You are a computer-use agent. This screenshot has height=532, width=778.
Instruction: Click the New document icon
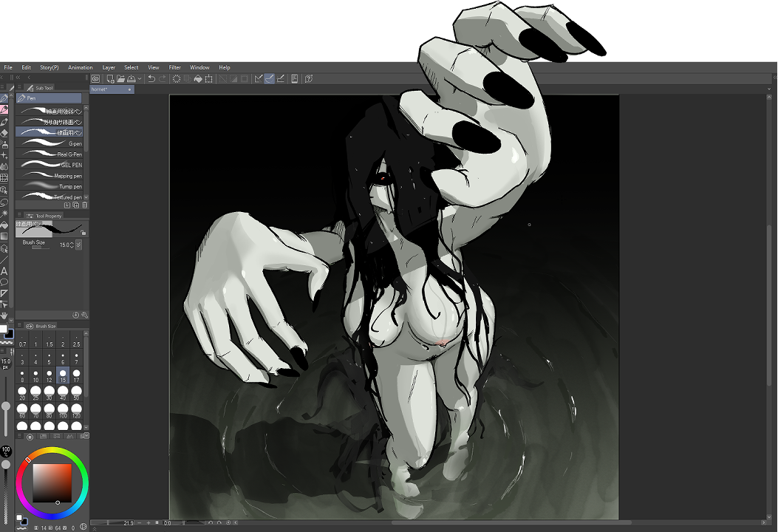(110, 78)
